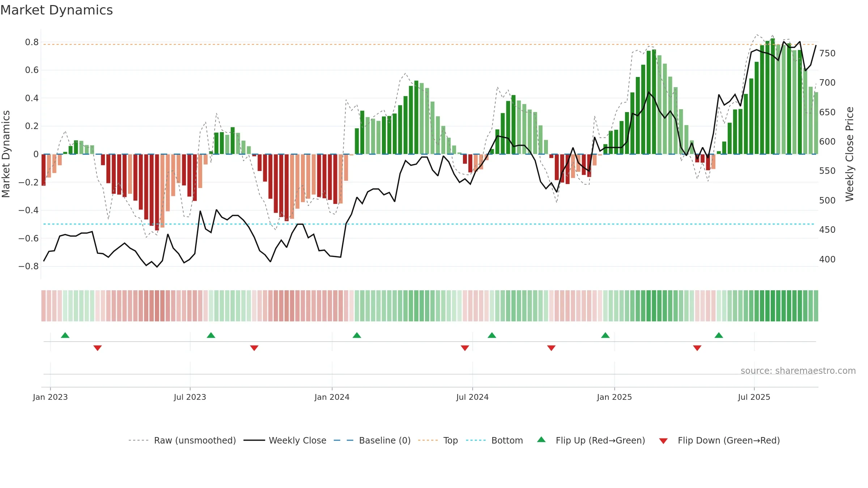868x488 pixels.
Task: Select the green flip-up marker after Jul 2024
Action: tap(492, 335)
